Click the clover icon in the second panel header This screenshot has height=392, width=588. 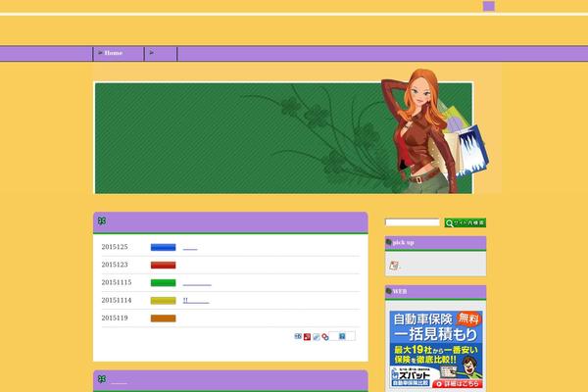pyautogui.click(x=102, y=379)
